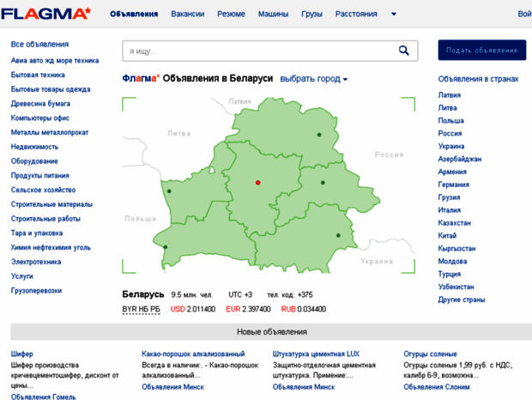Open 'Огурцы соленые' listing
Image resolution: width=532 pixels, height=400 pixels.
[430, 354]
